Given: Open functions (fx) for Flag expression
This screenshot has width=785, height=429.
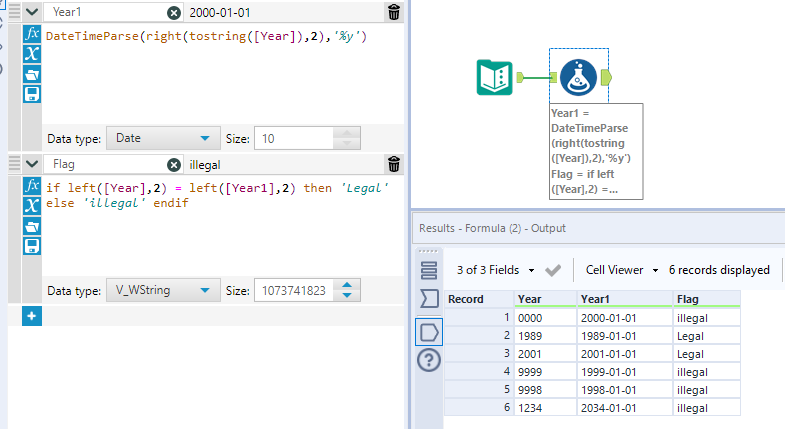Looking at the screenshot, I should 32,186.
